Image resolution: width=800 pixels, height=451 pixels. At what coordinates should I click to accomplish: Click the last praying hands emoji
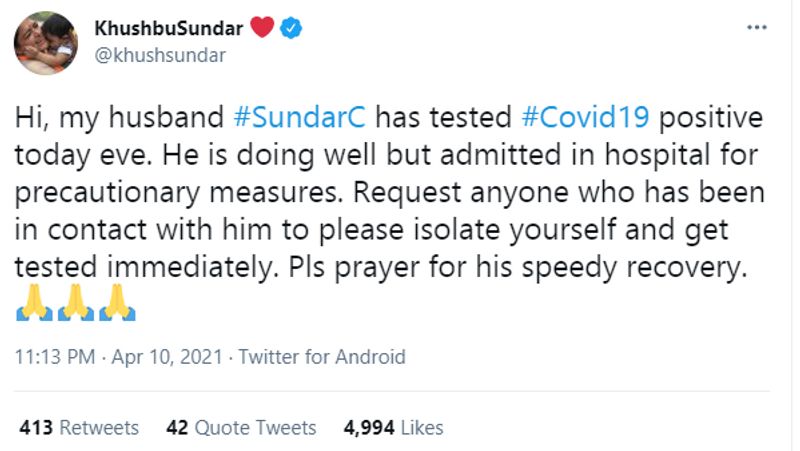(x=117, y=302)
